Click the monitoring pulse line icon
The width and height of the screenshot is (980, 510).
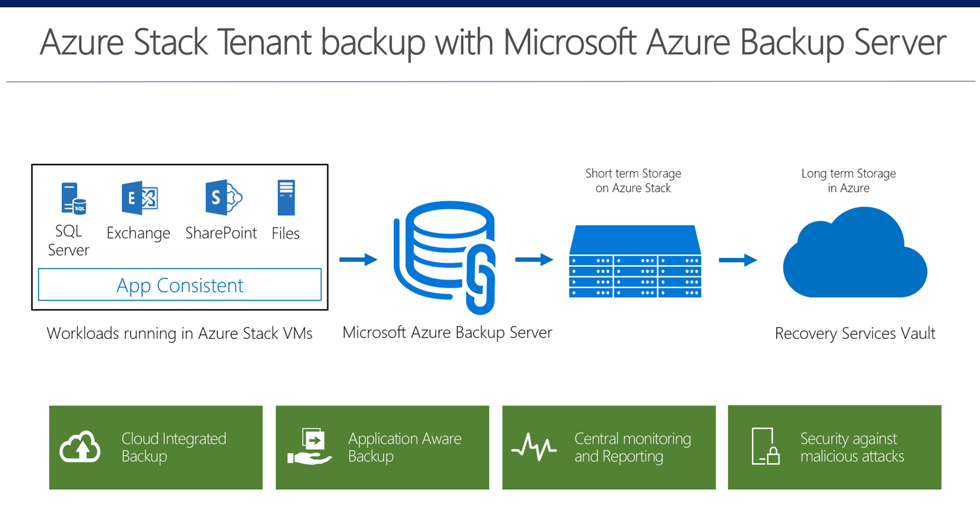[534, 447]
